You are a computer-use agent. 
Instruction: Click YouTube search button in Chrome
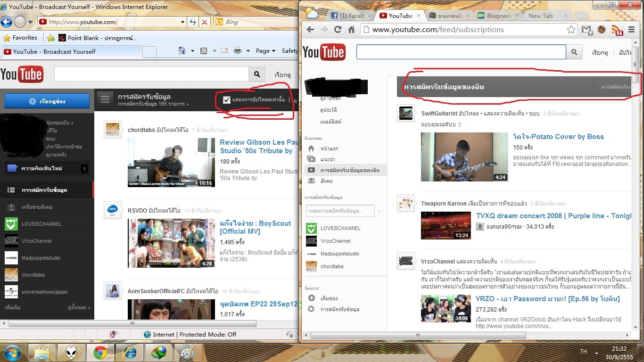574,52
